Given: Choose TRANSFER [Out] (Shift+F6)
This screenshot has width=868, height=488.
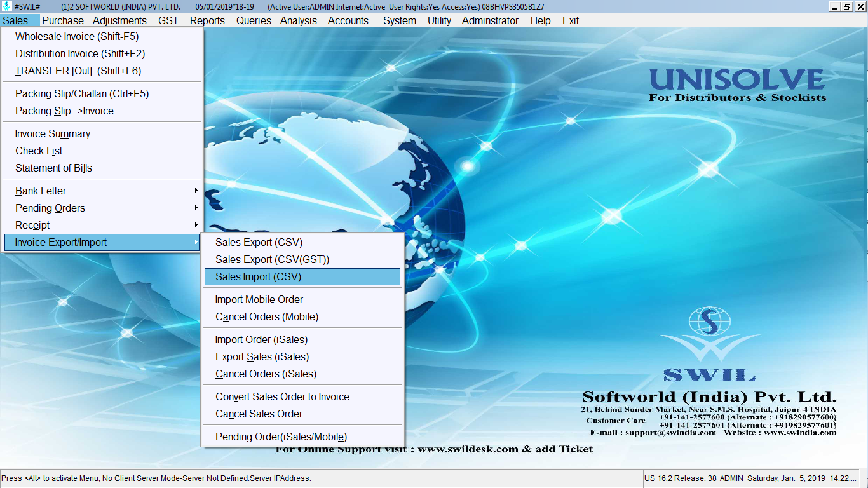Looking at the screenshot, I should tap(102, 71).
